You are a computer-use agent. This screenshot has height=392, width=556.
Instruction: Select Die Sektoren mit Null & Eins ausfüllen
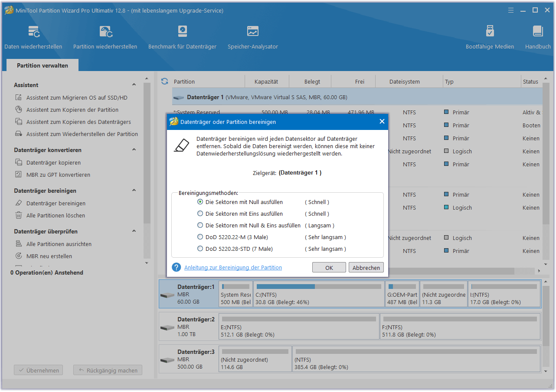200,225
